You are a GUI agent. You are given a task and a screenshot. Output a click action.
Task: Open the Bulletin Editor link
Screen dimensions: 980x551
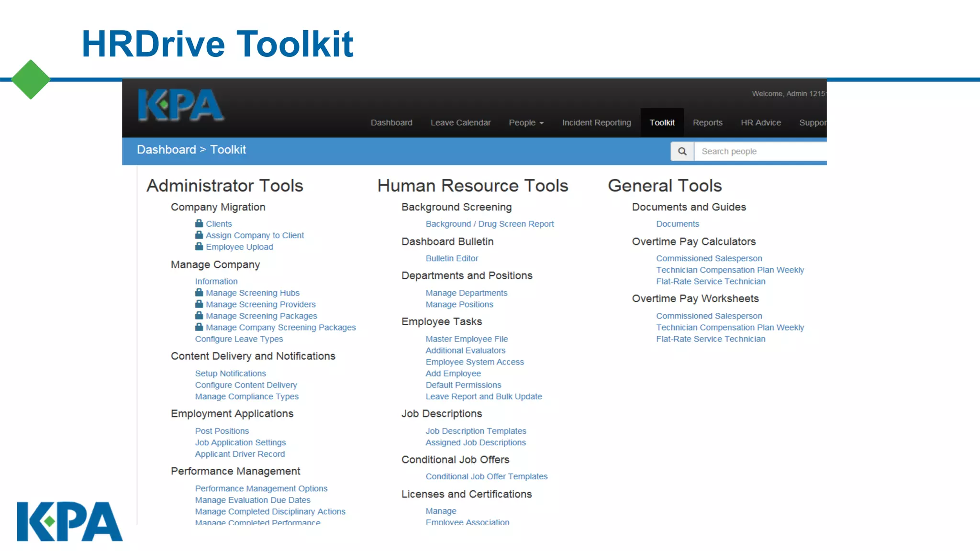click(x=452, y=258)
